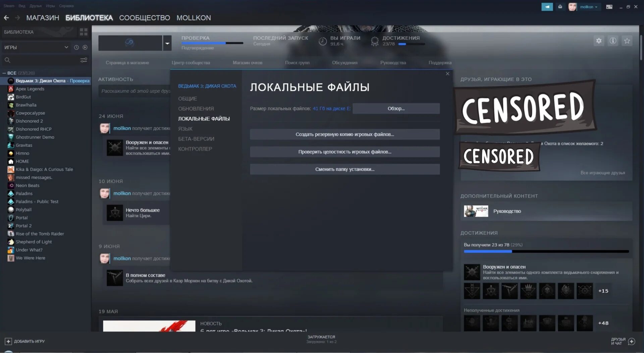Go back with the left arrow
This screenshot has width=644, height=353.
pos(6,18)
